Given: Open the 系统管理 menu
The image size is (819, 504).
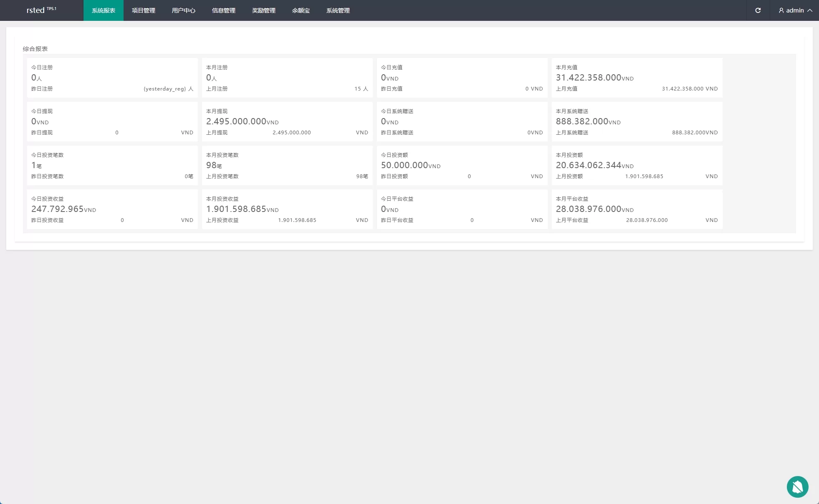Looking at the screenshot, I should tap(338, 10).
